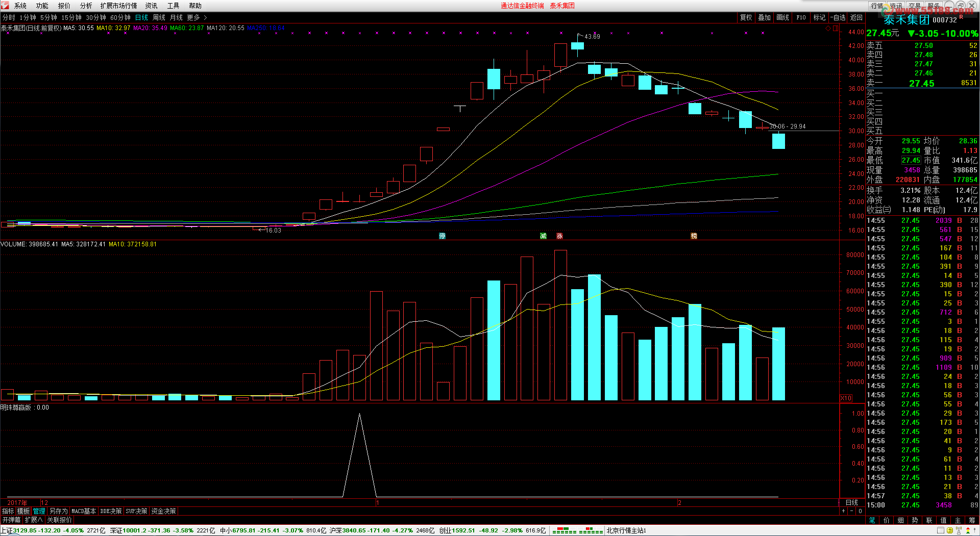
Task: Click the diamond marker icon above price axis
Action: (828, 29)
